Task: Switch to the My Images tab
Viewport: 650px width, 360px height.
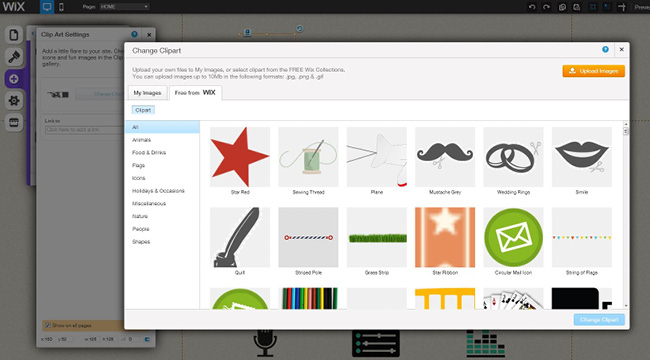Action: pyautogui.click(x=147, y=93)
